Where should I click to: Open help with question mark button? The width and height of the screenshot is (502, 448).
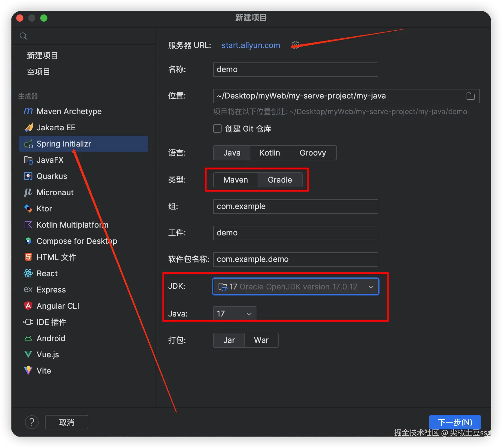pos(32,422)
